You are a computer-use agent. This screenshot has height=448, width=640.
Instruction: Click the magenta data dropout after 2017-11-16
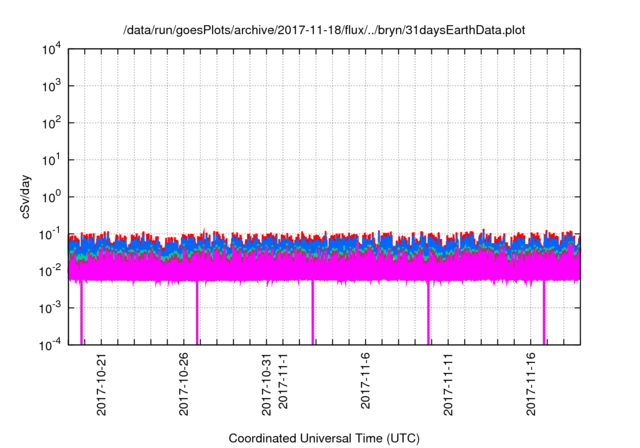coord(544,313)
